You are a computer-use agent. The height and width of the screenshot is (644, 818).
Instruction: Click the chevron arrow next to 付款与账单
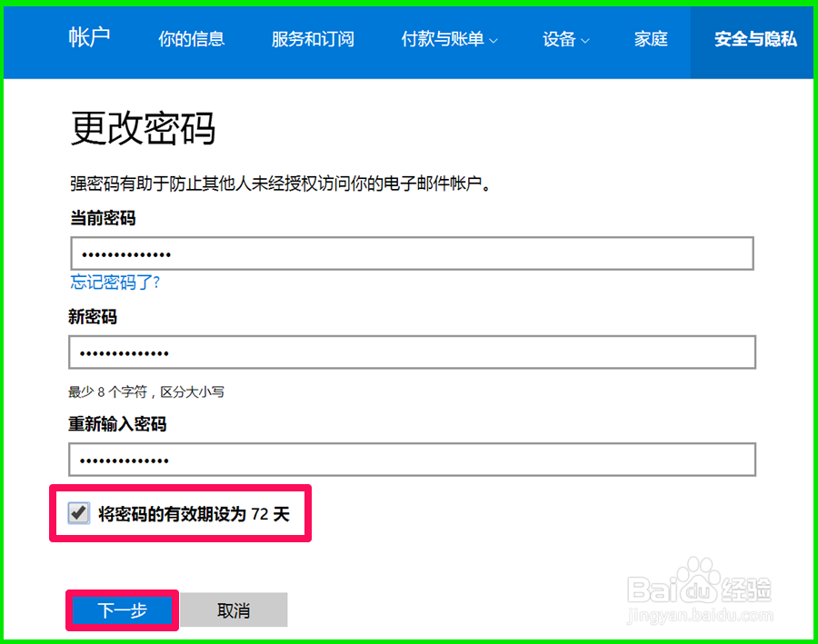tap(493, 41)
